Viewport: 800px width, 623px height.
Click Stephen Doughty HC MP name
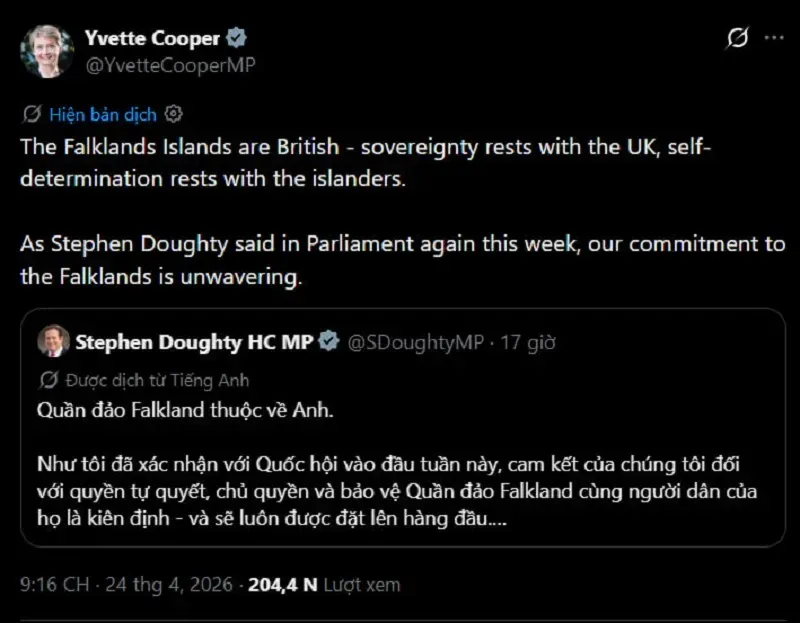[x=194, y=342]
